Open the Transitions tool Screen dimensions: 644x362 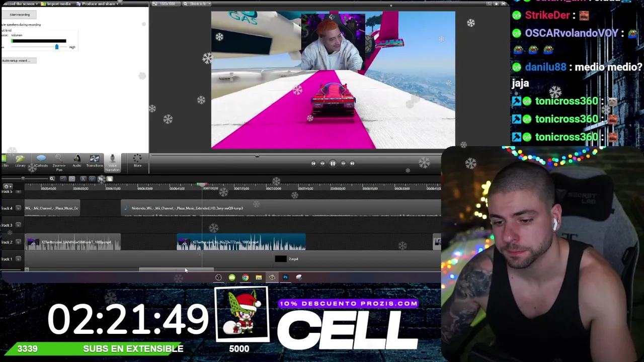(x=94, y=161)
